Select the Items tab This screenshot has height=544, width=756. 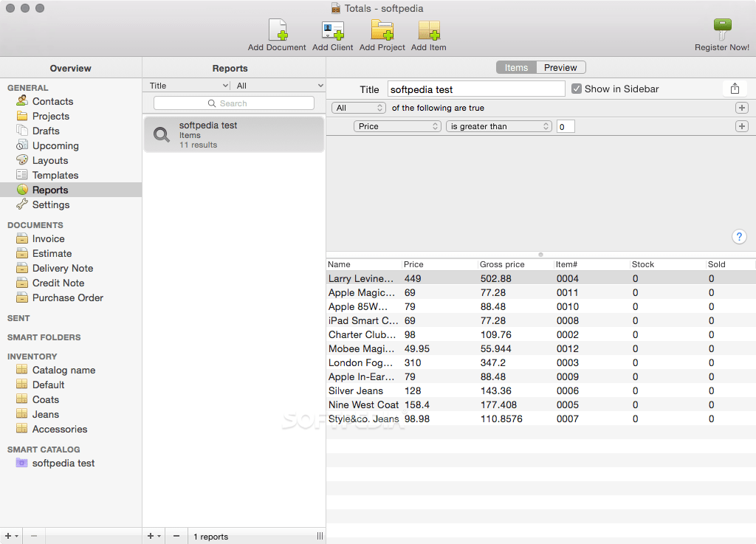coord(516,67)
